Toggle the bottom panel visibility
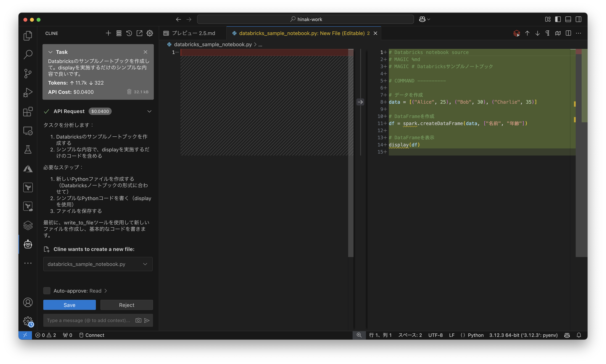606x364 pixels. point(568,19)
